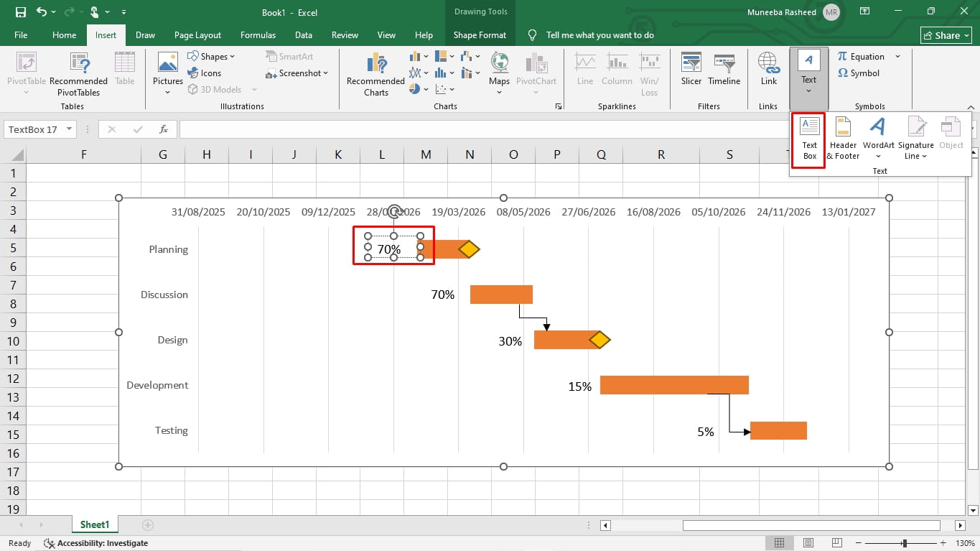
Task: Switch to Page Break Preview view
Action: (x=837, y=543)
